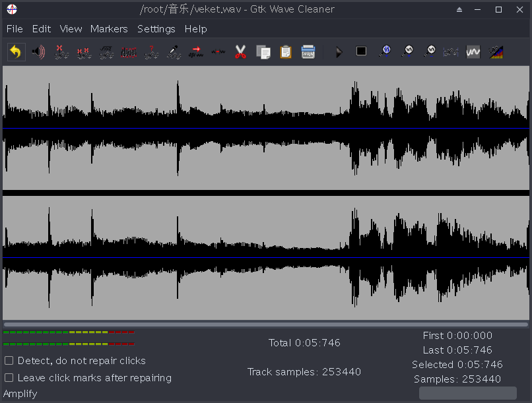Viewport: 532px width, 403px height.
Task: Click the colorful spectral view icon
Action: point(496,52)
